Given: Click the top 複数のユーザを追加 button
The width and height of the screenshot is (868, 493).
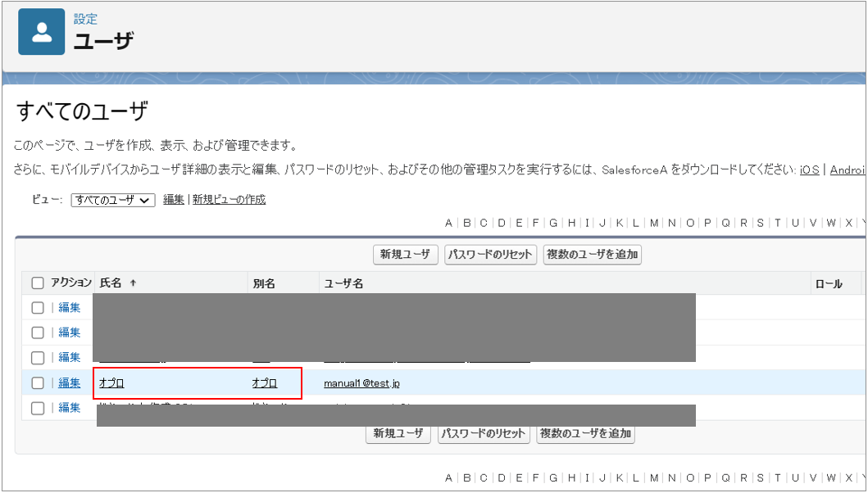Looking at the screenshot, I should pyautogui.click(x=592, y=255).
